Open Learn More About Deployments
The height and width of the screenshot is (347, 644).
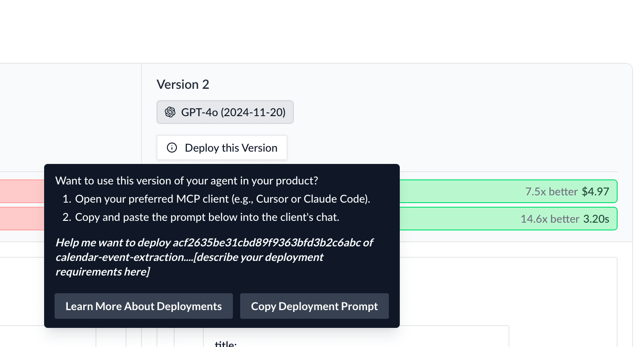(144, 306)
